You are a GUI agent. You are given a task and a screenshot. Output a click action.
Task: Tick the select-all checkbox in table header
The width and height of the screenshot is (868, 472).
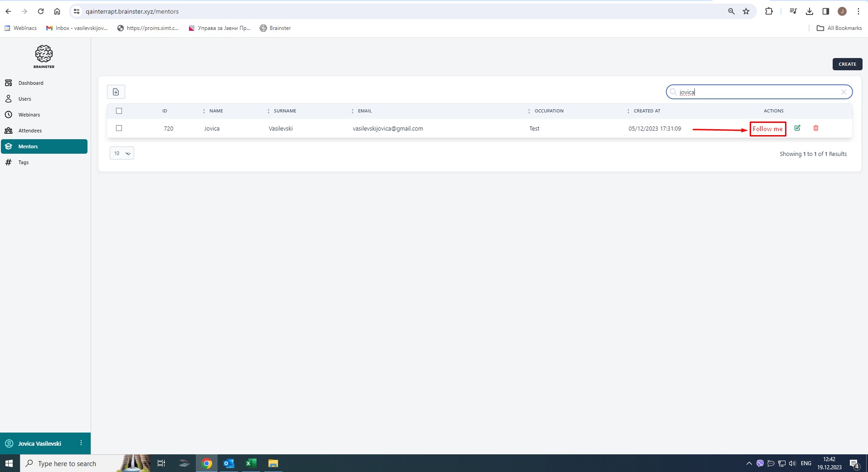[119, 111]
